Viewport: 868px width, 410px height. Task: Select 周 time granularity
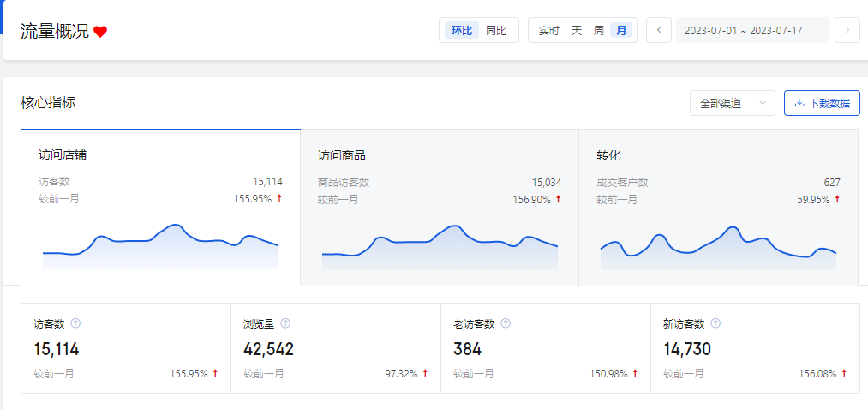(599, 30)
